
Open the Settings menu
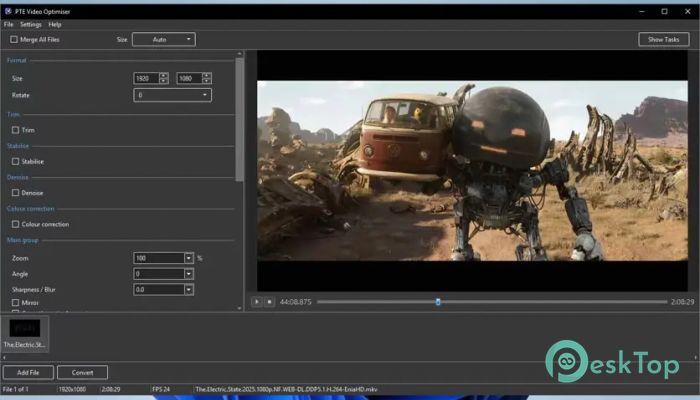pyautogui.click(x=31, y=25)
